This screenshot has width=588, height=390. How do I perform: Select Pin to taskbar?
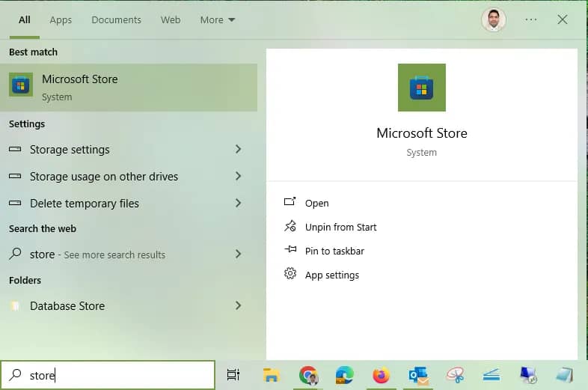tap(334, 251)
